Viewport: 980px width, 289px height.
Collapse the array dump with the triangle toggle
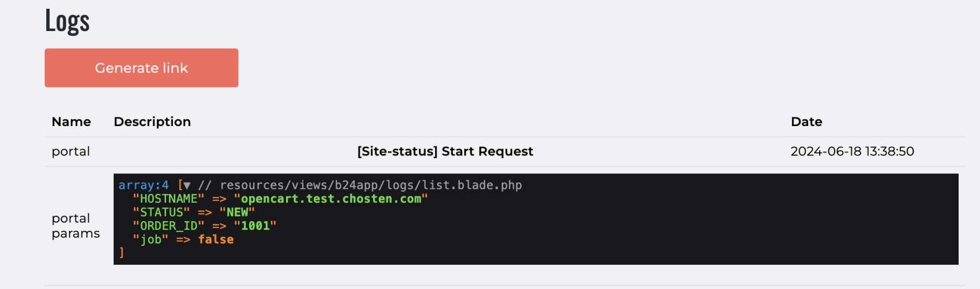(x=186, y=185)
